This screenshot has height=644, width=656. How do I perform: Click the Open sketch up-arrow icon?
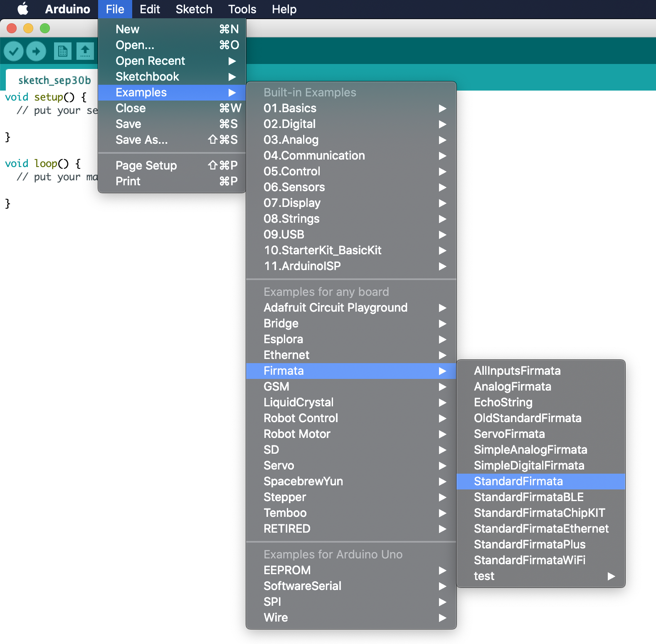[85, 52]
